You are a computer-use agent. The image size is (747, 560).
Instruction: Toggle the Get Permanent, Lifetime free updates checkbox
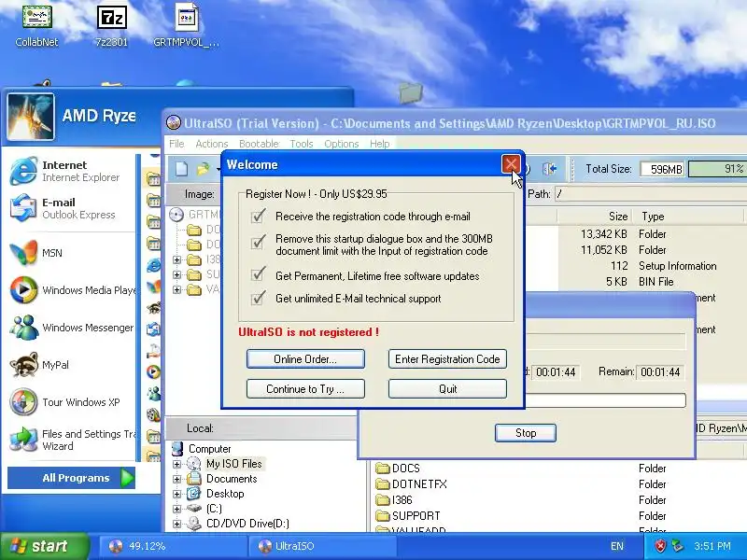tap(259, 274)
